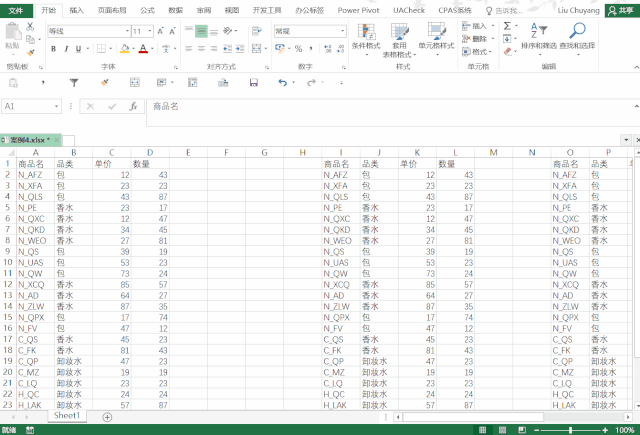Switch to Page Break Preview icon
Viewport: 640px width, 435px height.
pos(522,430)
